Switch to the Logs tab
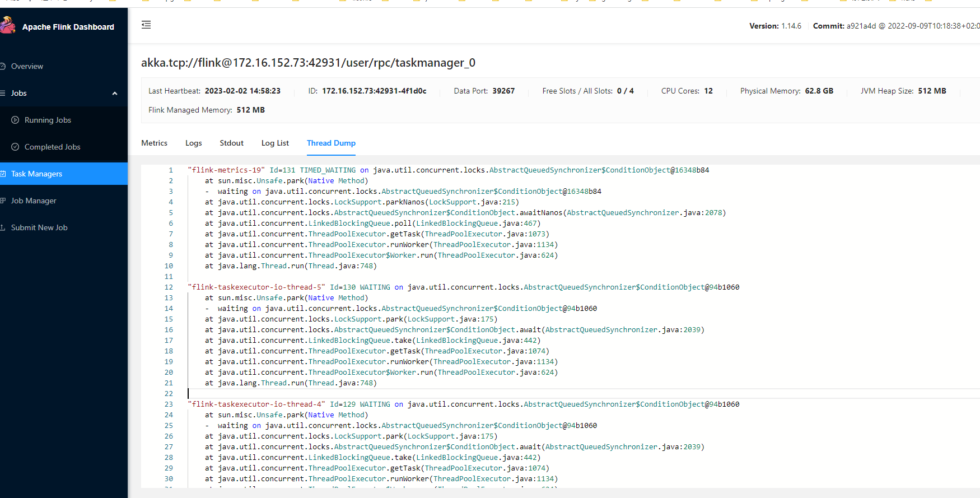Screen dimensions: 980x498 pos(194,143)
